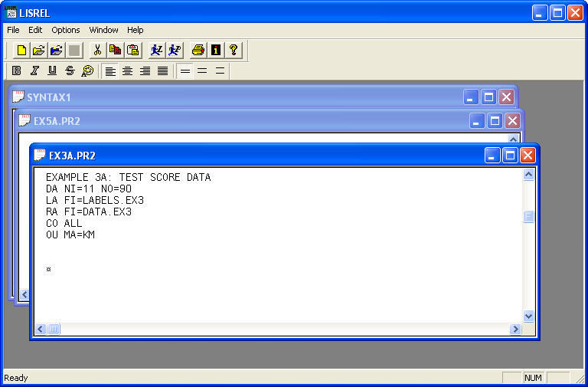The height and width of the screenshot is (387, 588).
Task: Toggle italic formatting
Action: point(34,71)
